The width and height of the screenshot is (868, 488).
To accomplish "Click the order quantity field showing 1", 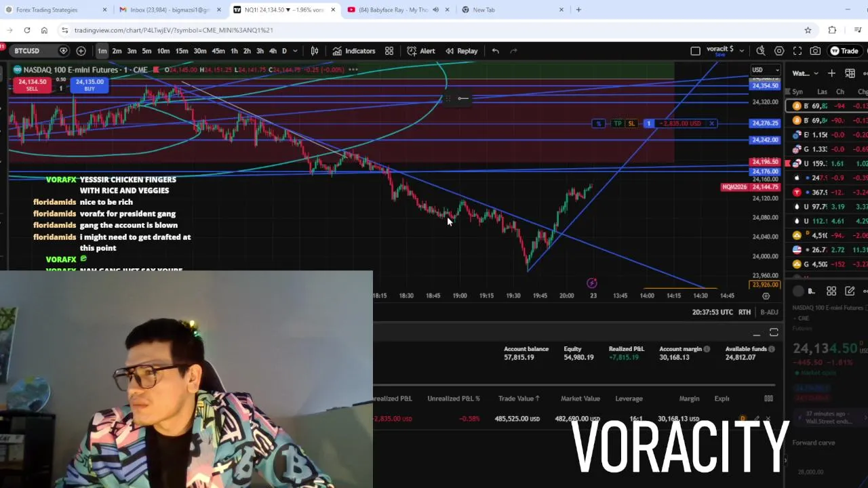I will coord(60,89).
